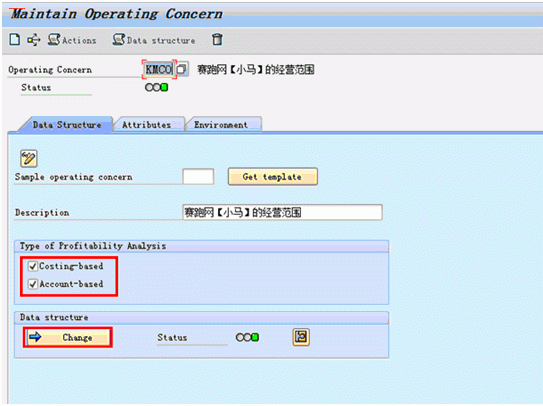
Task: Click the Data structure status traffic light
Action: pos(247,337)
